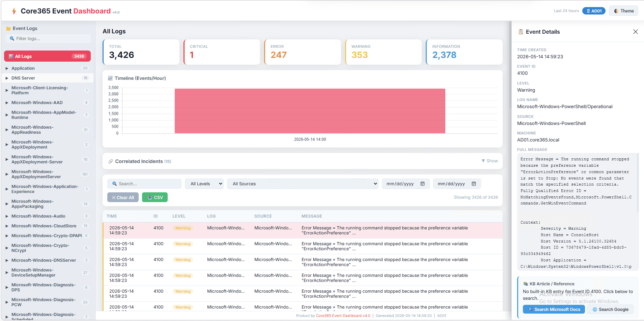Open the All Sources dropdown
Screen dimensions: 644x321
point(303,184)
